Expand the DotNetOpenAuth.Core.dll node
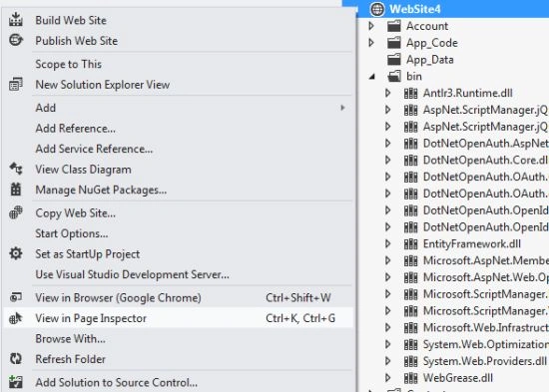Screen dimensions: 549x392 388,160
